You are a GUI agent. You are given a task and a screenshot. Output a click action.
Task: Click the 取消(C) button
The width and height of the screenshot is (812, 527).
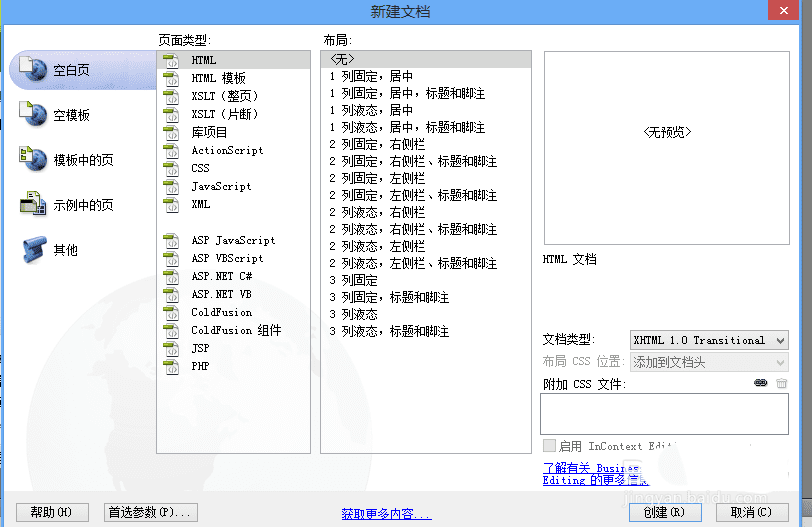pyautogui.click(x=752, y=513)
